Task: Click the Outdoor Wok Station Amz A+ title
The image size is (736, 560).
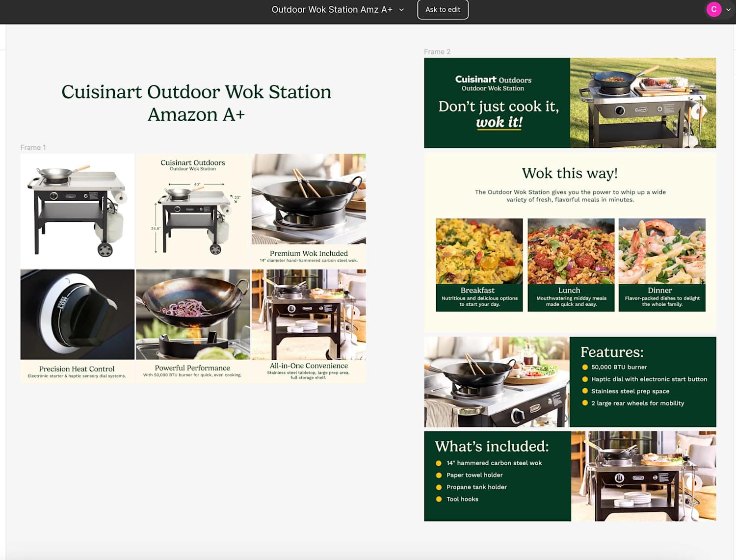Action: pyautogui.click(x=332, y=9)
